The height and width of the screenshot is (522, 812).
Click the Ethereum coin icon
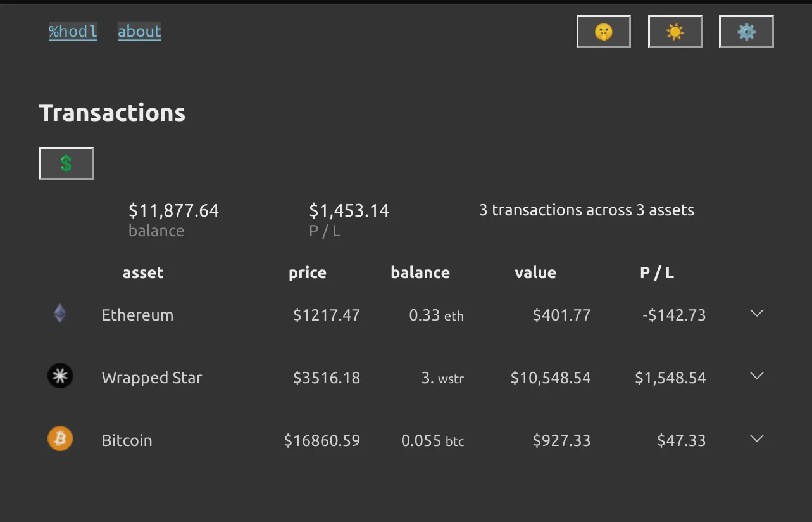(59, 314)
